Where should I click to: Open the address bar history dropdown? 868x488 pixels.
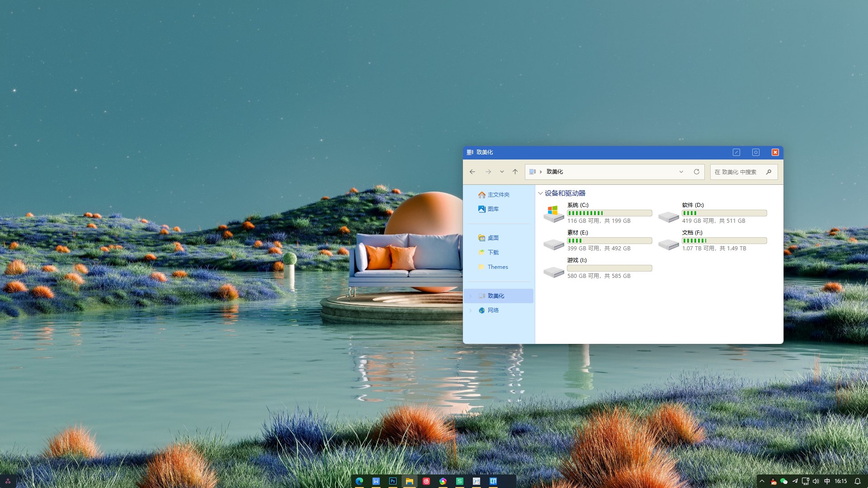(681, 172)
